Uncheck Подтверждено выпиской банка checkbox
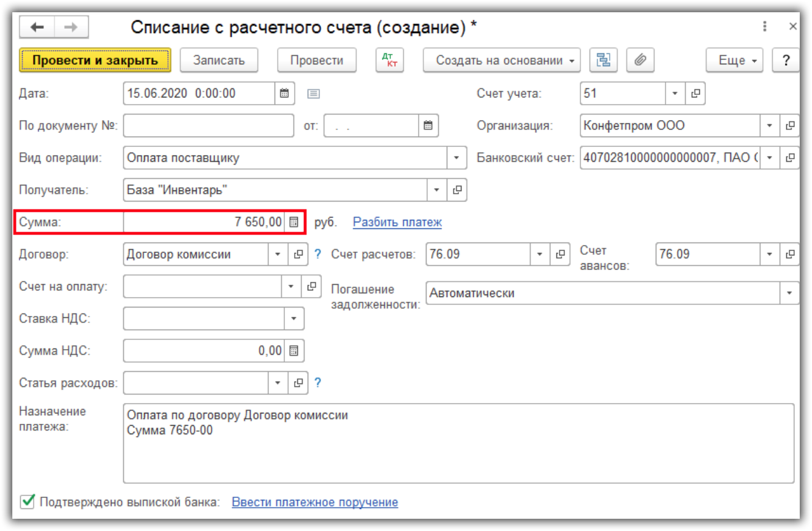 (27, 502)
